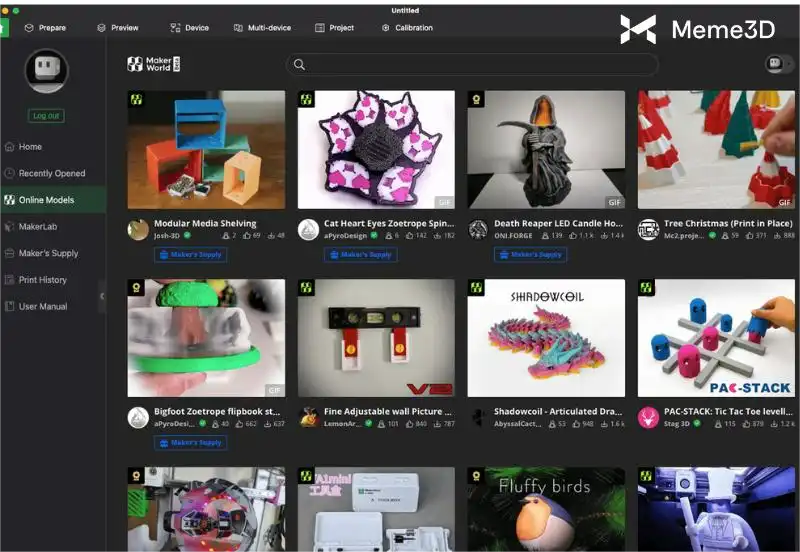Open the Calibration tab

click(x=407, y=28)
